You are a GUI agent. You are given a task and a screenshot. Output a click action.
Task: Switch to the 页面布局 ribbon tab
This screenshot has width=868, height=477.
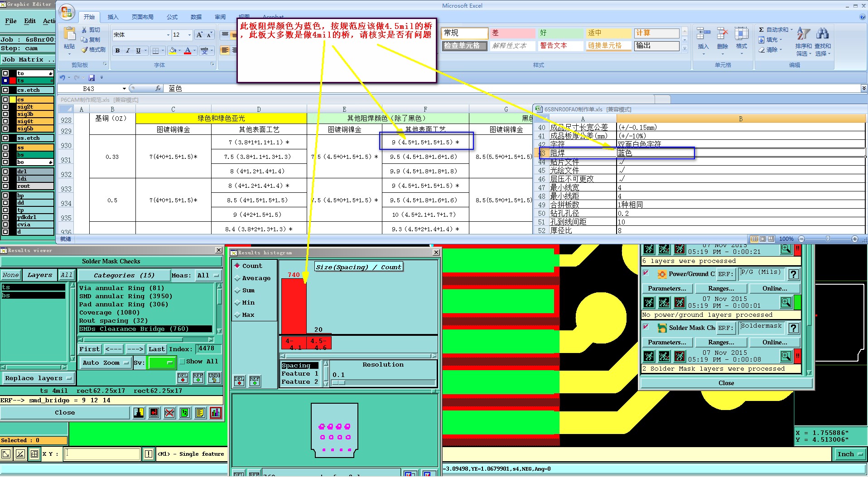[x=143, y=17]
